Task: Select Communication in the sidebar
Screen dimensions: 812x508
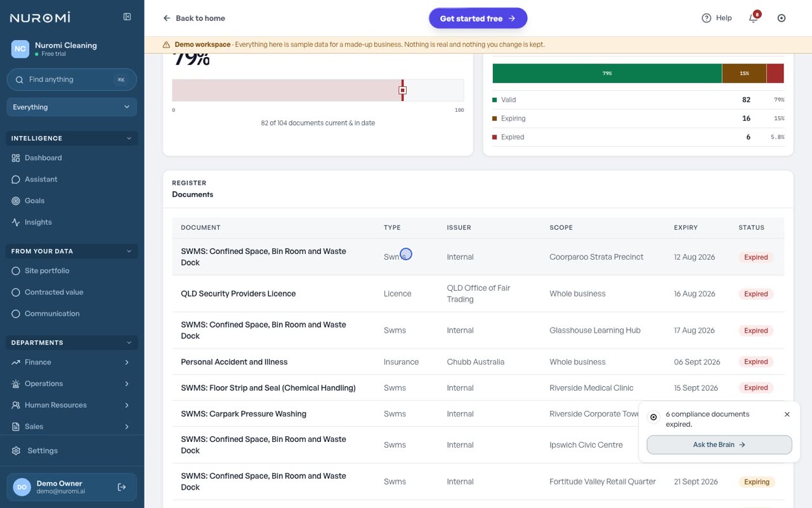Action: (72, 314)
